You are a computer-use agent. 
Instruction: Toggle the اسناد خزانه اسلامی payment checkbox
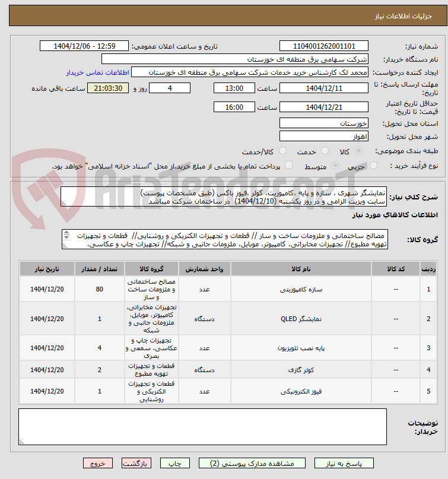pos(288,165)
